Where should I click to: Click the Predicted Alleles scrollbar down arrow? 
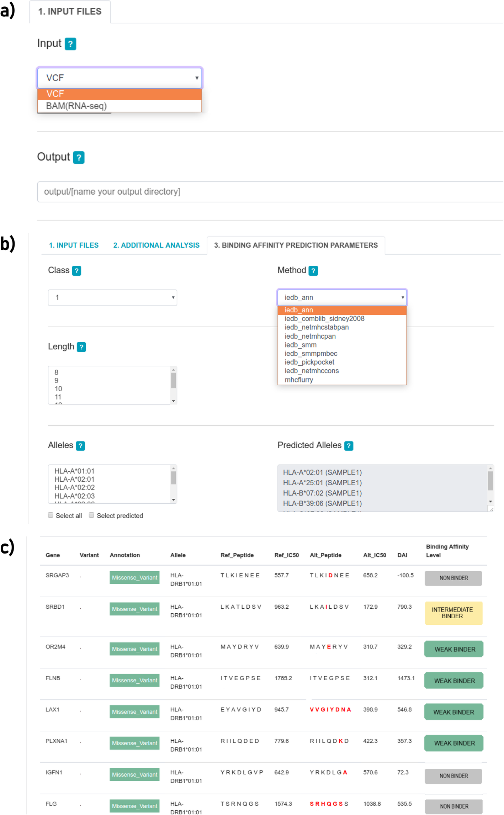[x=490, y=501]
